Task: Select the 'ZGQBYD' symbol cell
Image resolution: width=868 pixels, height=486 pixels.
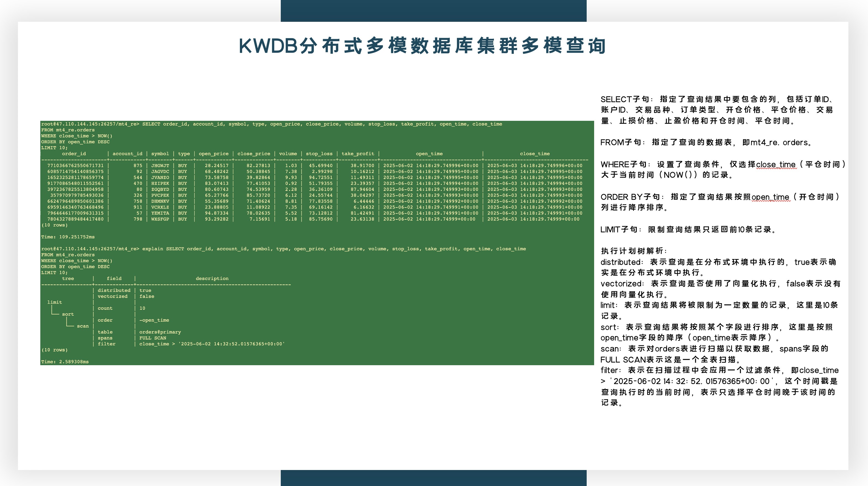Action: 160,189
